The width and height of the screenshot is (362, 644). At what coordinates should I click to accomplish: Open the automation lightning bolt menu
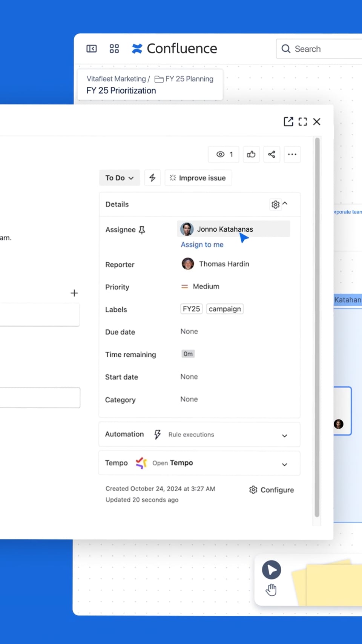pyautogui.click(x=152, y=178)
